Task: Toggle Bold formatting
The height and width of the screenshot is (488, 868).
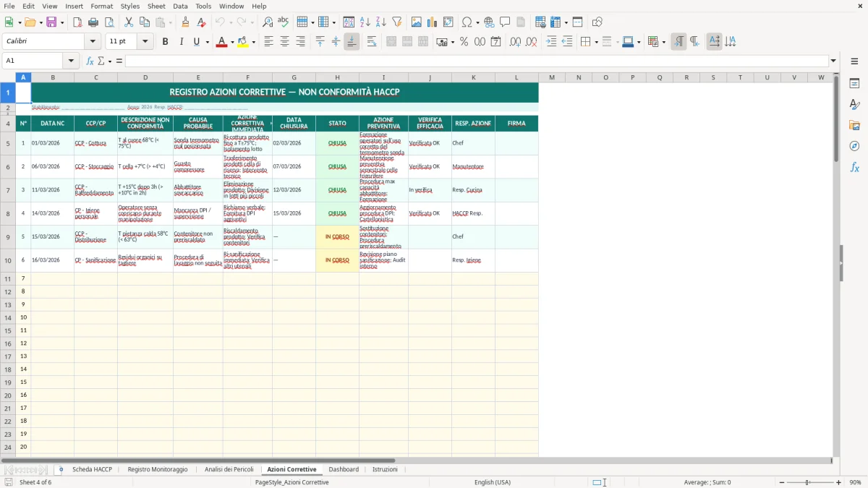Action: point(165,42)
